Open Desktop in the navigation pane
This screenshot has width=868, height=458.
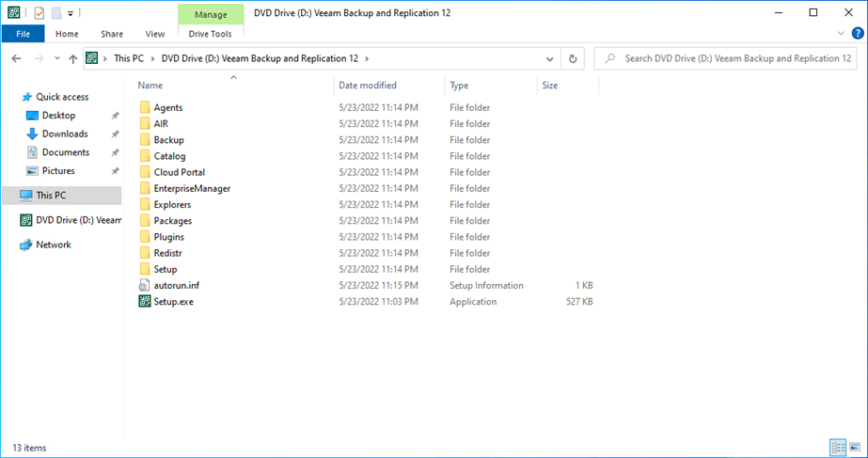[x=58, y=115]
